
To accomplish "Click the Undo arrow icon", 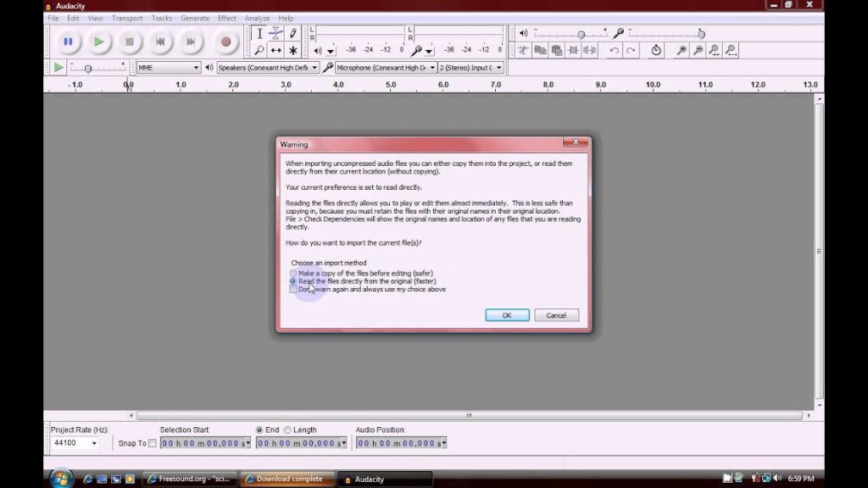I will click(x=615, y=51).
